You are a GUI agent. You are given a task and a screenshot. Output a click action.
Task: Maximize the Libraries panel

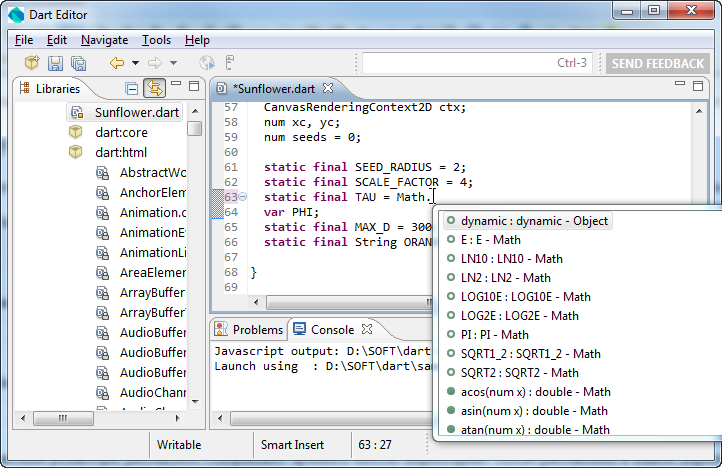194,86
